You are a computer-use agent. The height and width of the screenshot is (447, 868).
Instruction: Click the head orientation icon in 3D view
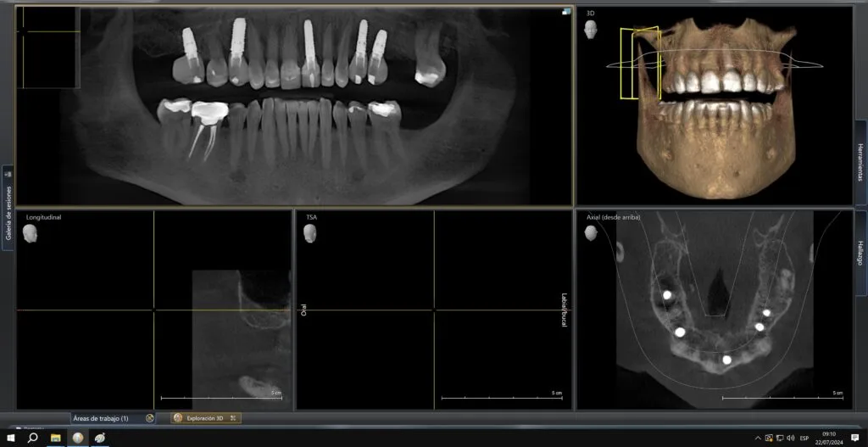(x=591, y=30)
